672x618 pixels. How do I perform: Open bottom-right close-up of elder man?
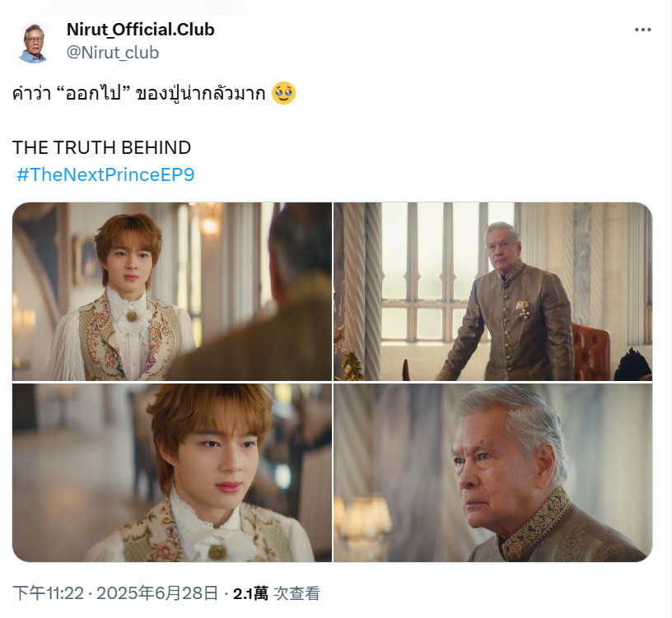(x=492, y=472)
